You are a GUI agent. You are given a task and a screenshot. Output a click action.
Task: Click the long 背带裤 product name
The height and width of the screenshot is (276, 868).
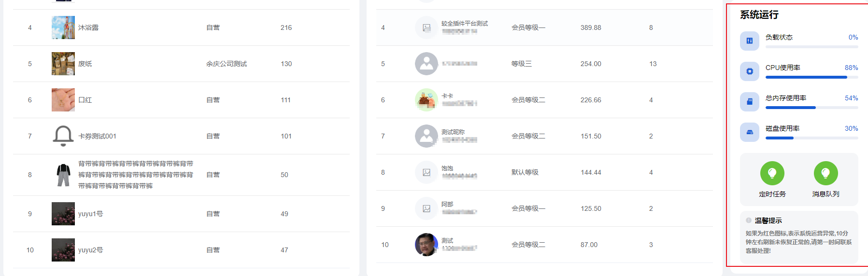click(x=136, y=175)
